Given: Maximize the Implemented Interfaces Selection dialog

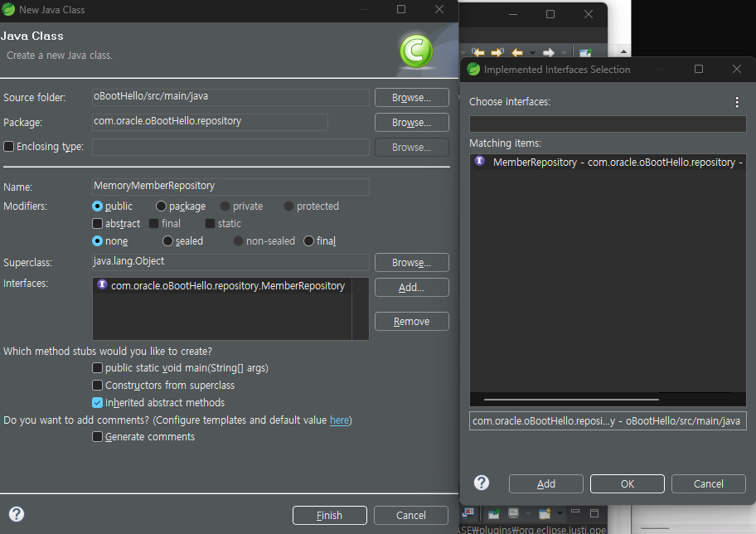Looking at the screenshot, I should pyautogui.click(x=699, y=69).
